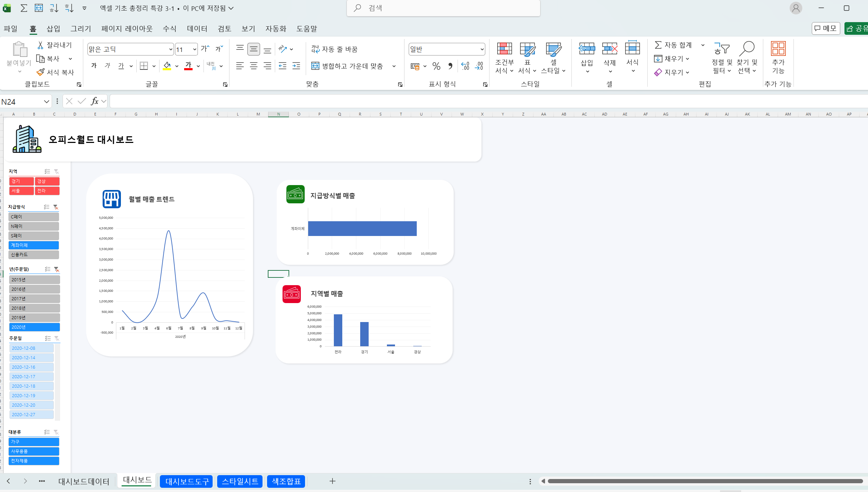Apply percent style with the % icon
The image size is (868, 492).
436,66
